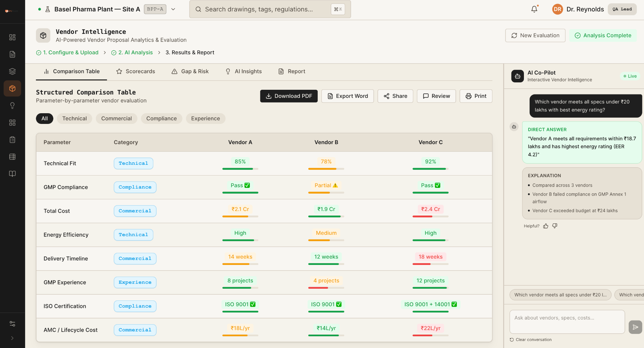This screenshot has width=644, height=348.
Task: Go to step 1 Configure & Upload
Action: click(x=67, y=53)
